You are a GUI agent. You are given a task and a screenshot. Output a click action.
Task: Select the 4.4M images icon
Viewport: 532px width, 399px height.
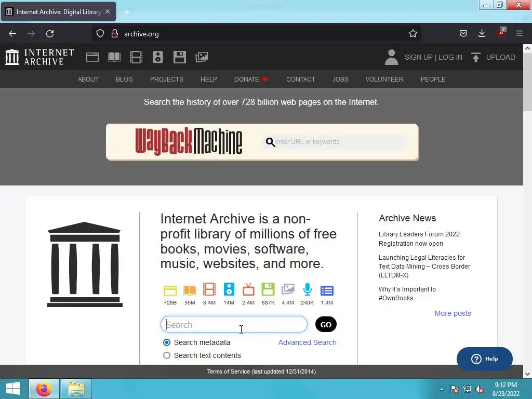[x=288, y=289]
